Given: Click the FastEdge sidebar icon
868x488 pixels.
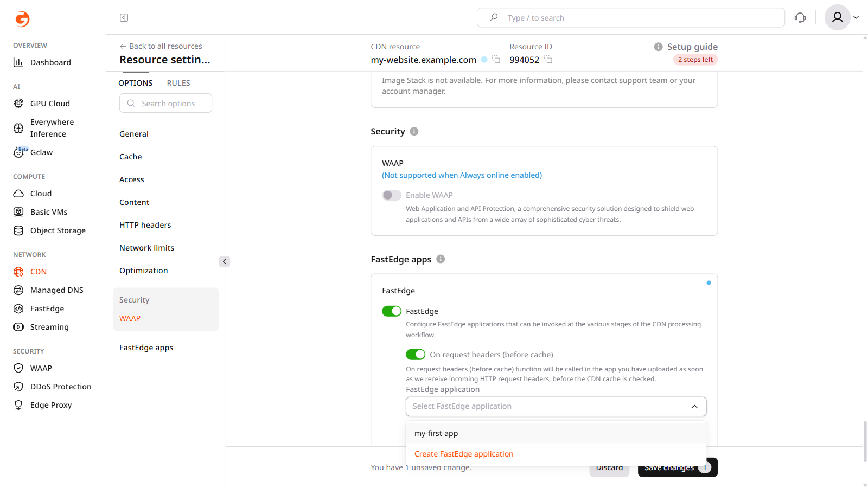Looking at the screenshot, I should (x=18, y=309).
